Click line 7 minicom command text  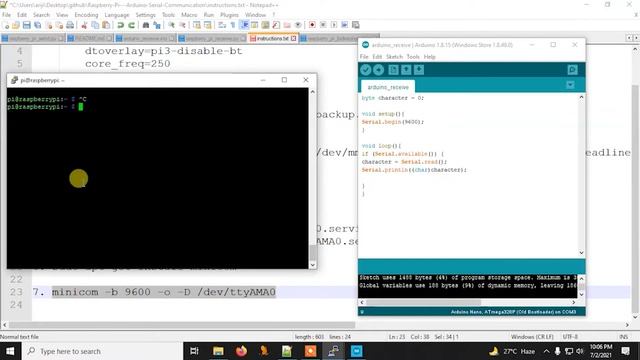(164, 292)
